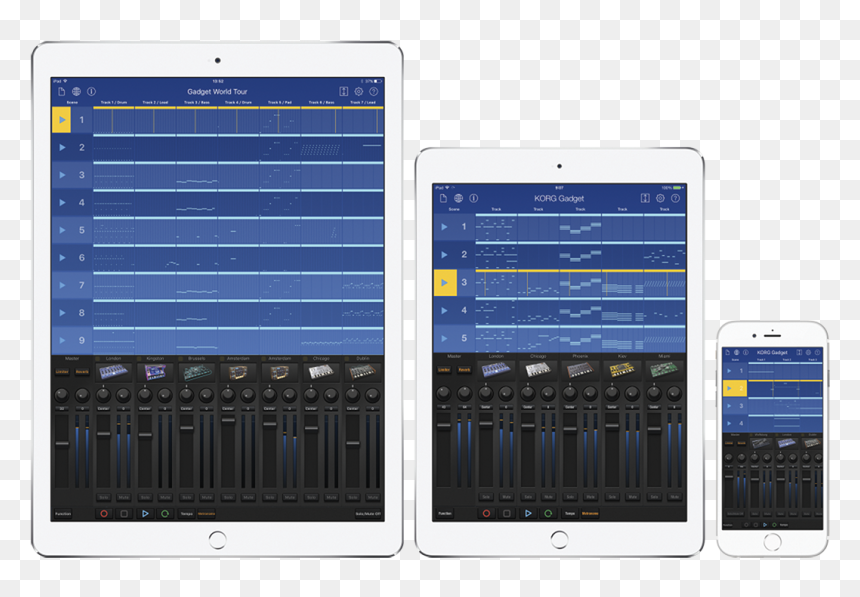Screen dimensions: 860x597
Task: Toggle the loop button on the middle iPad
Action: click(x=548, y=513)
